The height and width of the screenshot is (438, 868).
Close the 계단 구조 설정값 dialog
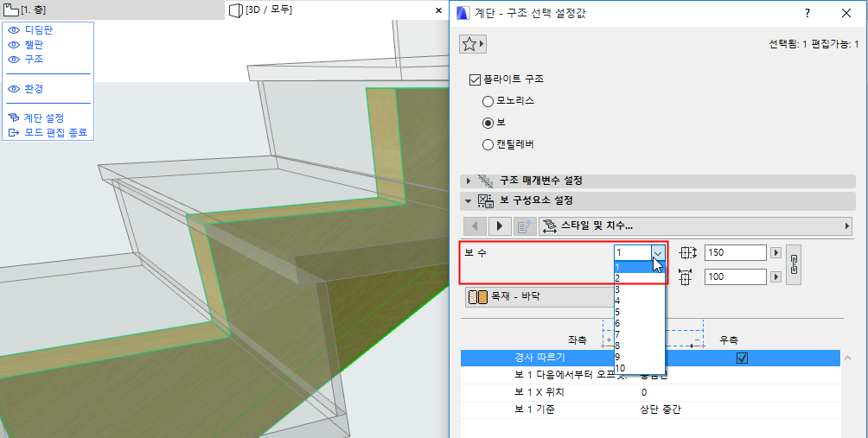[x=846, y=13]
